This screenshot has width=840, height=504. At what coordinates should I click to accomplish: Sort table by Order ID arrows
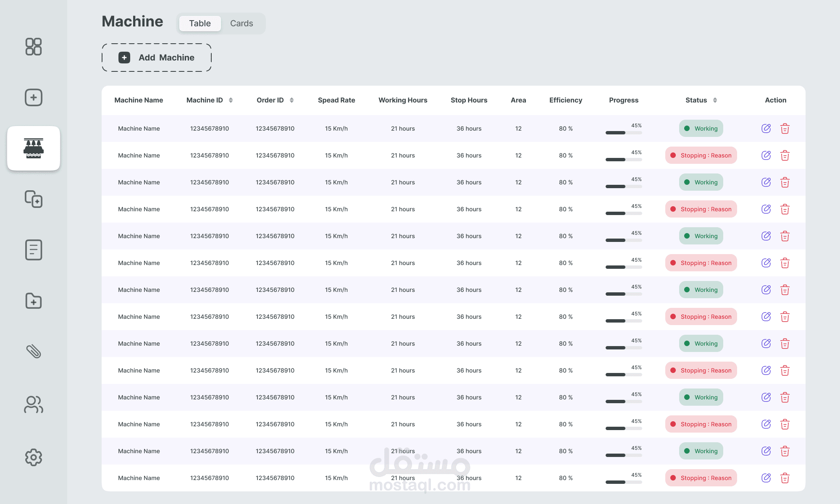click(291, 100)
